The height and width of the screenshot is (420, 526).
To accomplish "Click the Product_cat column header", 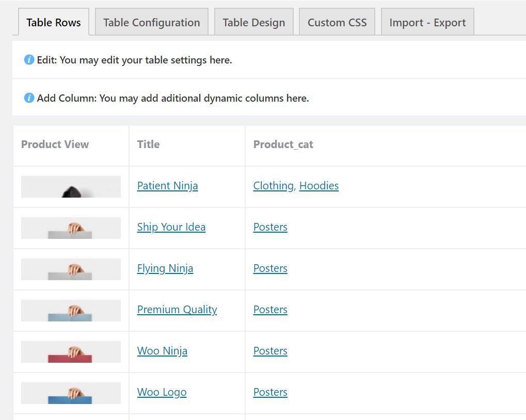I will coord(283,144).
